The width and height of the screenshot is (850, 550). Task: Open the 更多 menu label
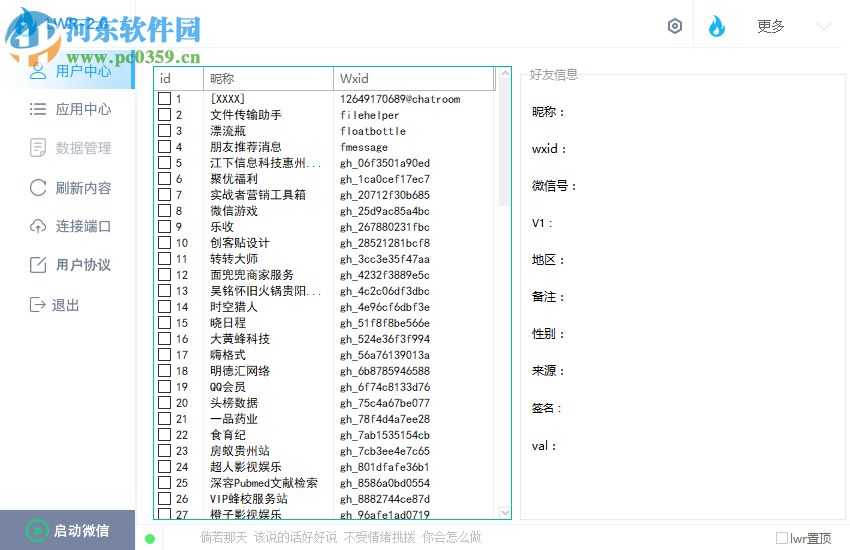point(770,26)
